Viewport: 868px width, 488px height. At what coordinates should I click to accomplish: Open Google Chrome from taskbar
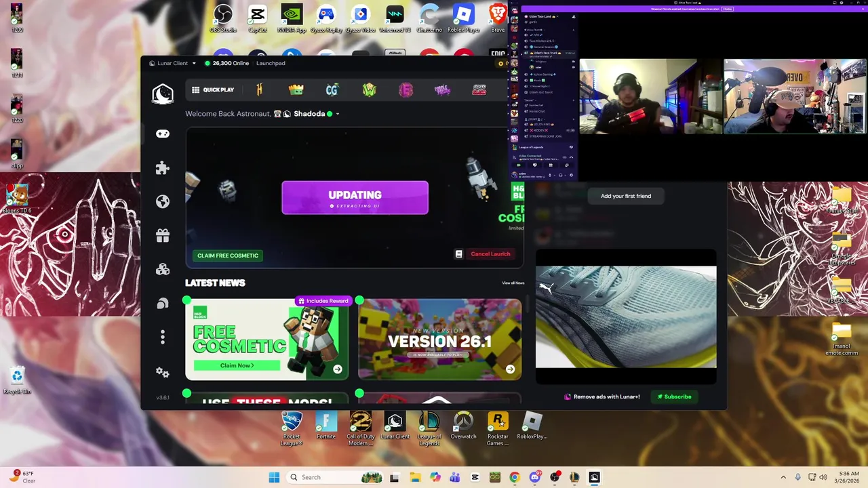tap(515, 477)
